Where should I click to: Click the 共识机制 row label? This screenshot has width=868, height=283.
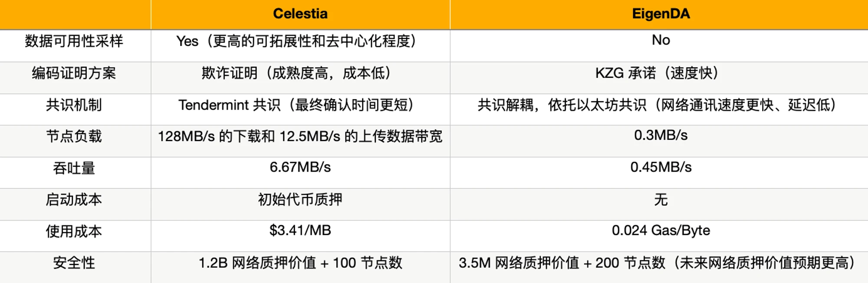[74, 105]
